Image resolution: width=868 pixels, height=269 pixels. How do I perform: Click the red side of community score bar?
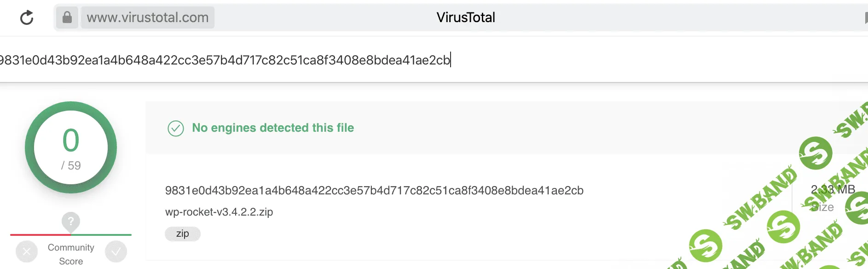pos(37,235)
